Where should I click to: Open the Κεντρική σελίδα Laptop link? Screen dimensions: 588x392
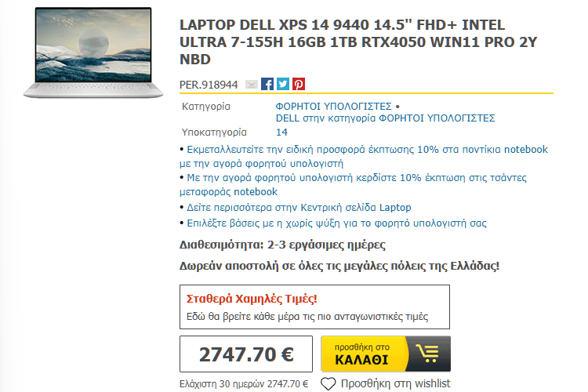[x=299, y=208]
